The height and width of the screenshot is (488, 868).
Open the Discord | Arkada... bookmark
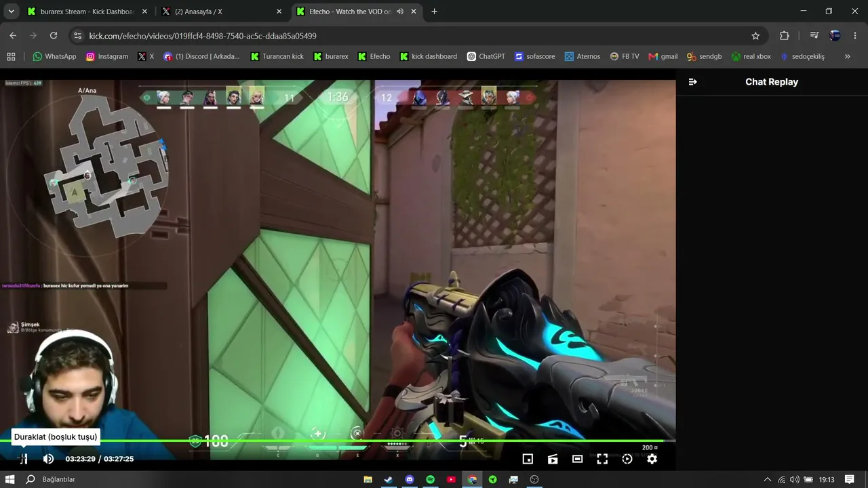[x=201, y=56]
